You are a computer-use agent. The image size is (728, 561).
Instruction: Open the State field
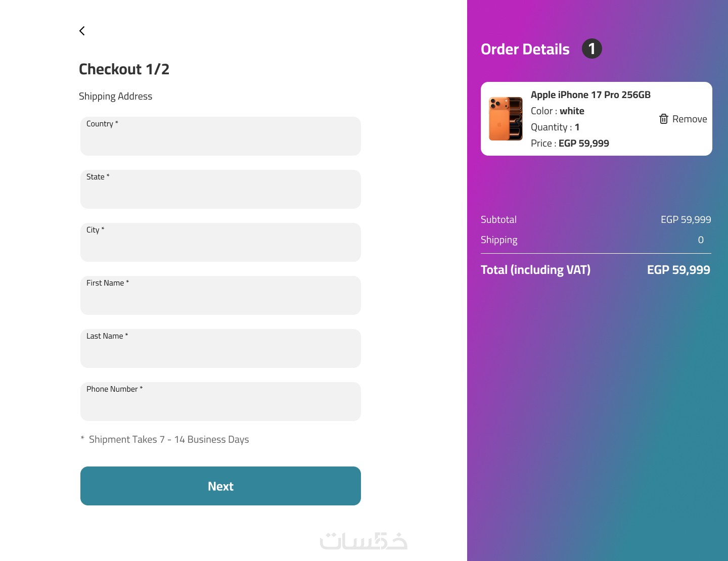(x=220, y=190)
